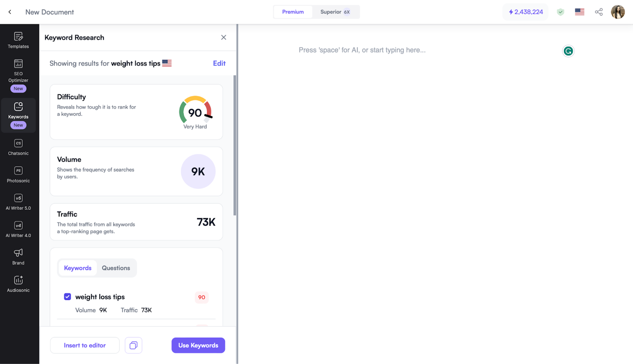633x364 pixels.
Task: Open the Templates panel
Action: point(18,40)
